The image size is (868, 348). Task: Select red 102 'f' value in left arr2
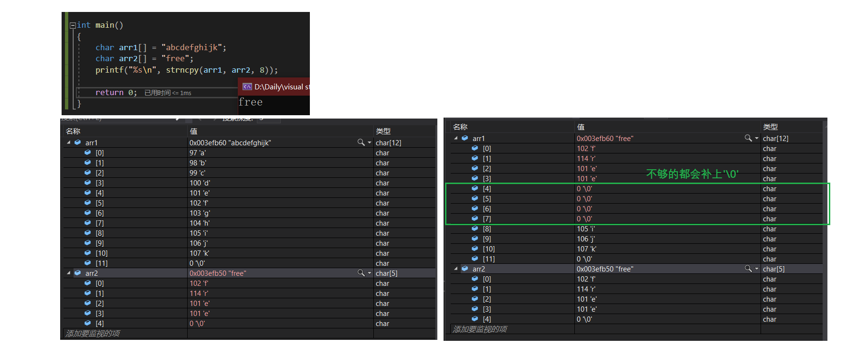pyautogui.click(x=199, y=283)
